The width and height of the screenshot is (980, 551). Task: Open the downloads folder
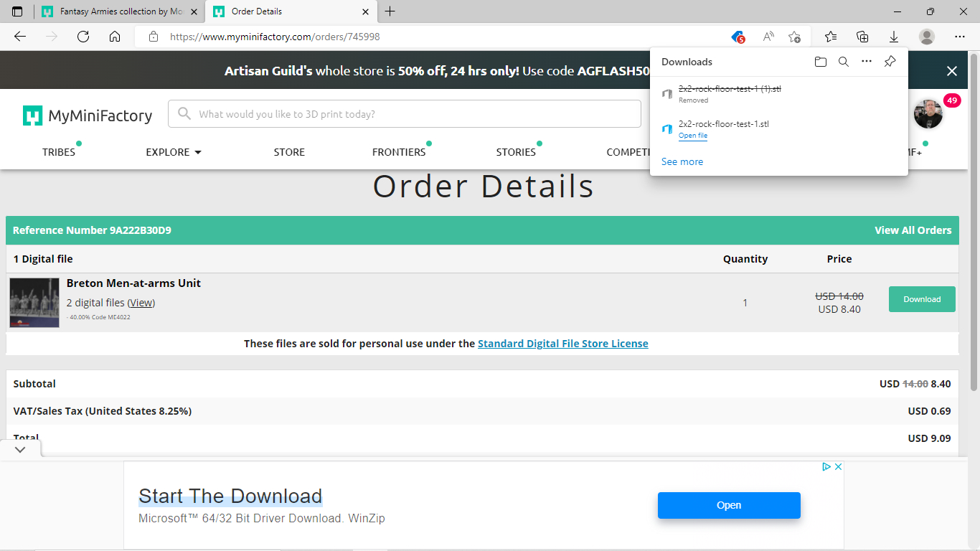point(821,62)
